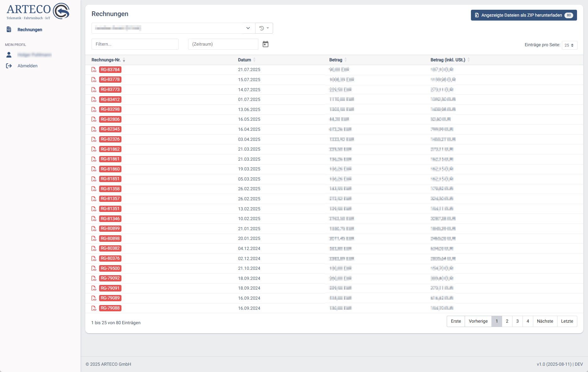Click the user profile icon in sidebar
Screen dimensions: 588x372
9,55
